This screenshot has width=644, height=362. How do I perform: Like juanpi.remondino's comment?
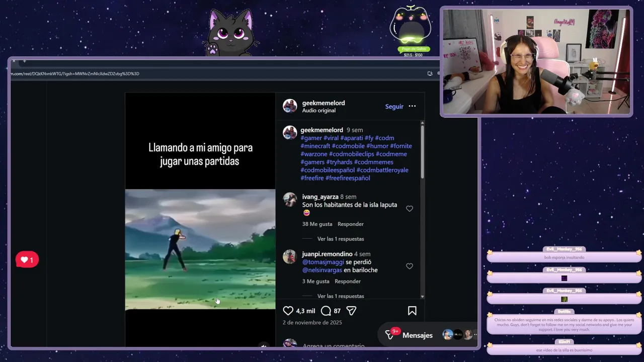[x=410, y=266]
